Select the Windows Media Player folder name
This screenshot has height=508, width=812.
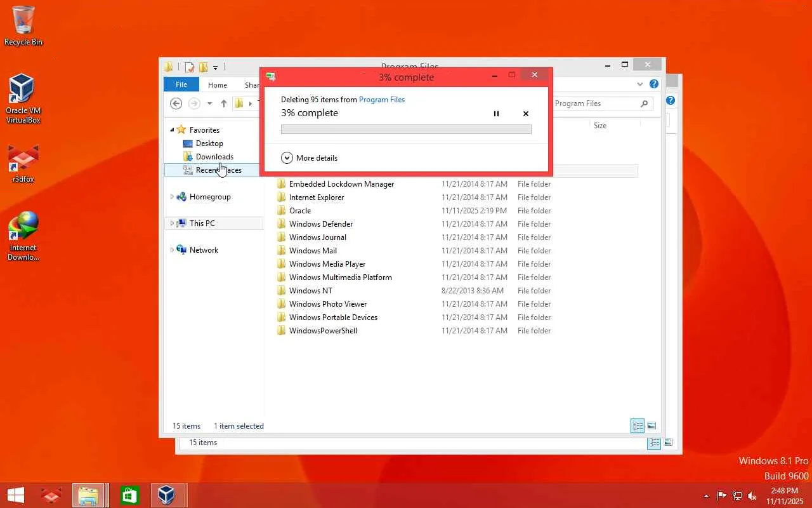[327, 264]
